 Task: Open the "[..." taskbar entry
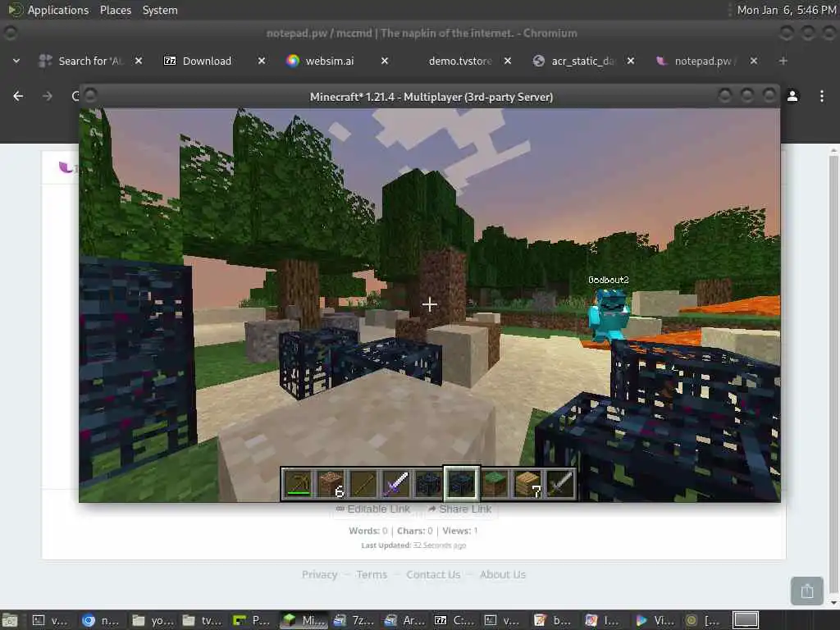(x=703, y=620)
